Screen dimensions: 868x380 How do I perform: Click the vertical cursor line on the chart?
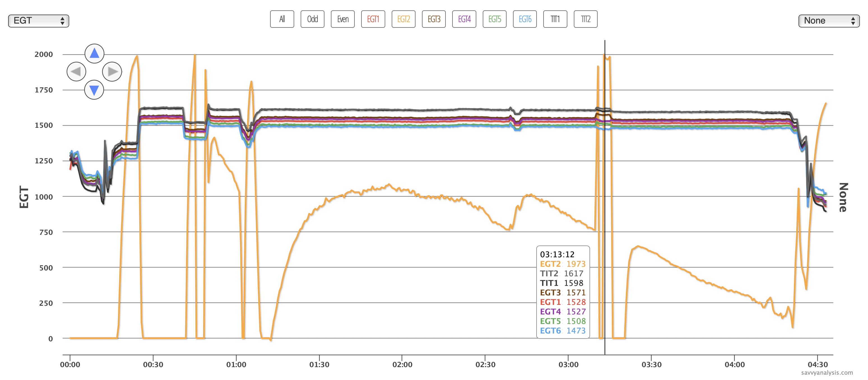(605, 197)
